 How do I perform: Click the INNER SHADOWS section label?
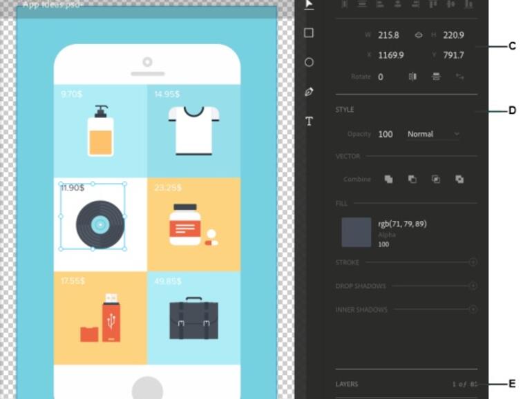pyautogui.click(x=361, y=309)
